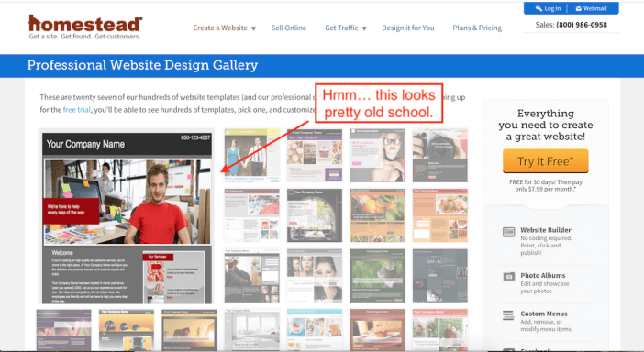This screenshot has height=352, width=644.
Task: Open the Sell Online page
Action: click(x=289, y=27)
